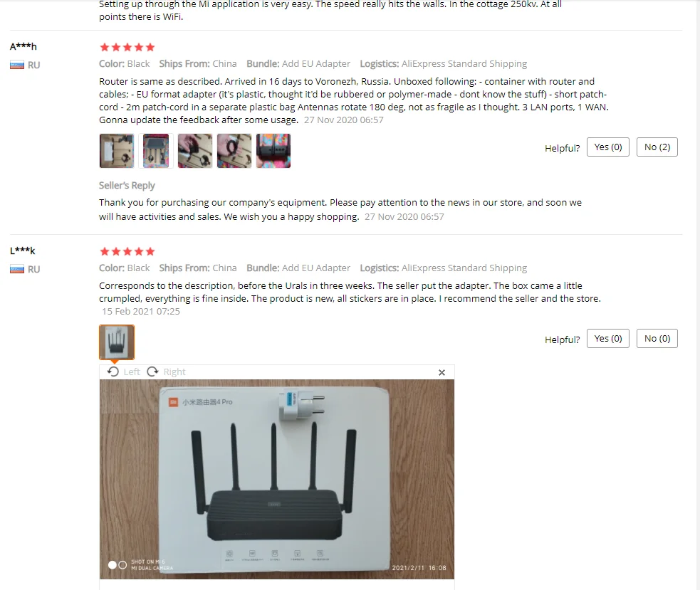Click the five-star rating on L***k's review
700x590 pixels.
coord(127,252)
